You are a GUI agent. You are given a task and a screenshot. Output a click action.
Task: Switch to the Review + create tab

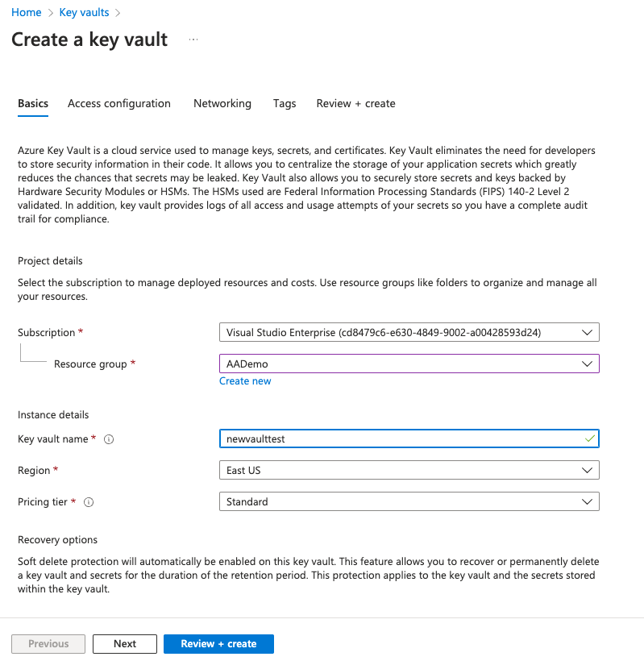pyautogui.click(x=355, y=103)
